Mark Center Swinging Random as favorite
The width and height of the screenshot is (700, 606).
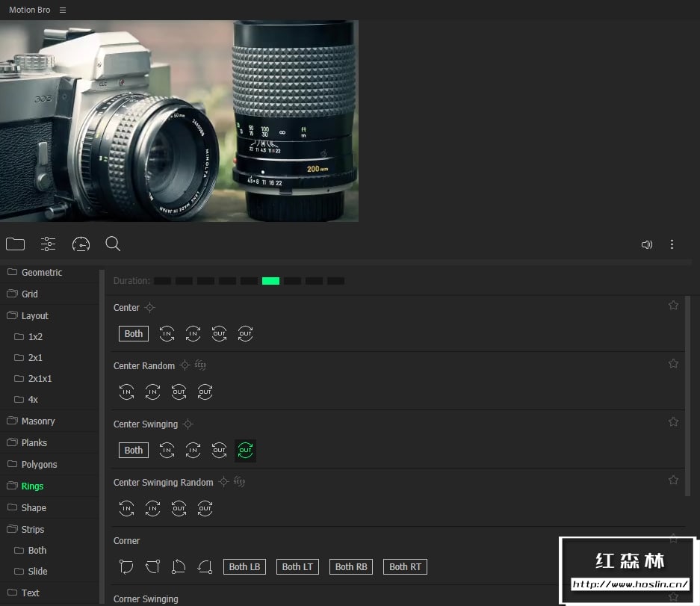[x=673, y=480]
